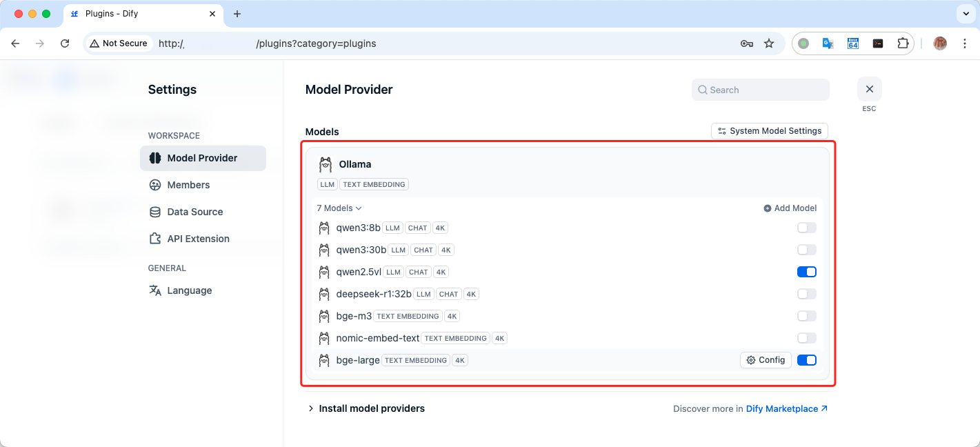Screen dimensions: 980x447
Task: Disable the qwen2.5vl model toggle
Action: [806, 272]
